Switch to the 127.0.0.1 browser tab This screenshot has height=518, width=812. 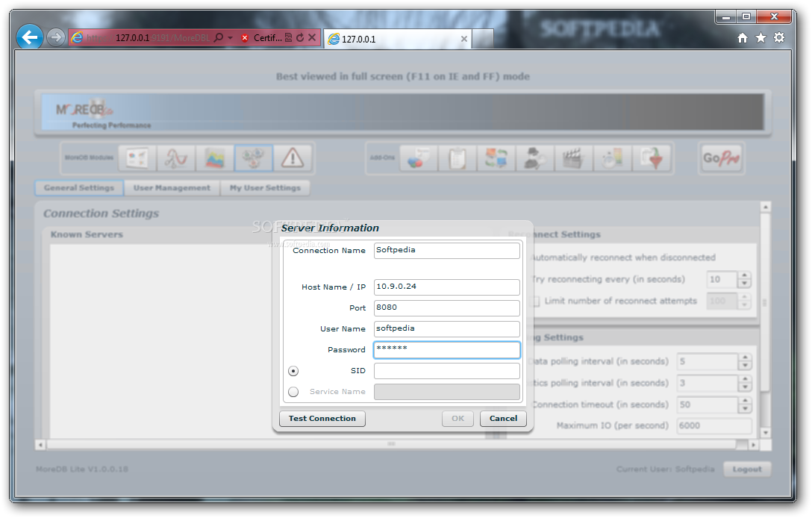398,39
